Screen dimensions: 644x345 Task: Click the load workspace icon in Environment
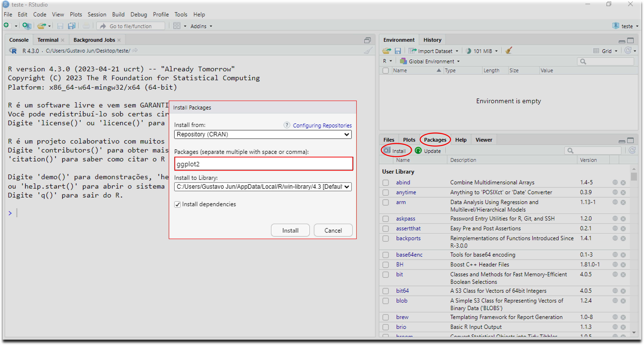[386, 51]
